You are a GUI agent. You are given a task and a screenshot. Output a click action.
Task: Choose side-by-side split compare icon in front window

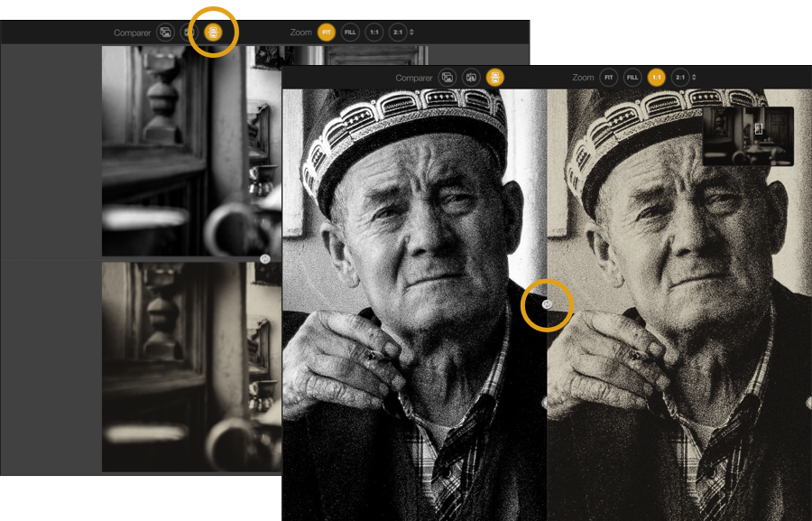click(471, 78)
